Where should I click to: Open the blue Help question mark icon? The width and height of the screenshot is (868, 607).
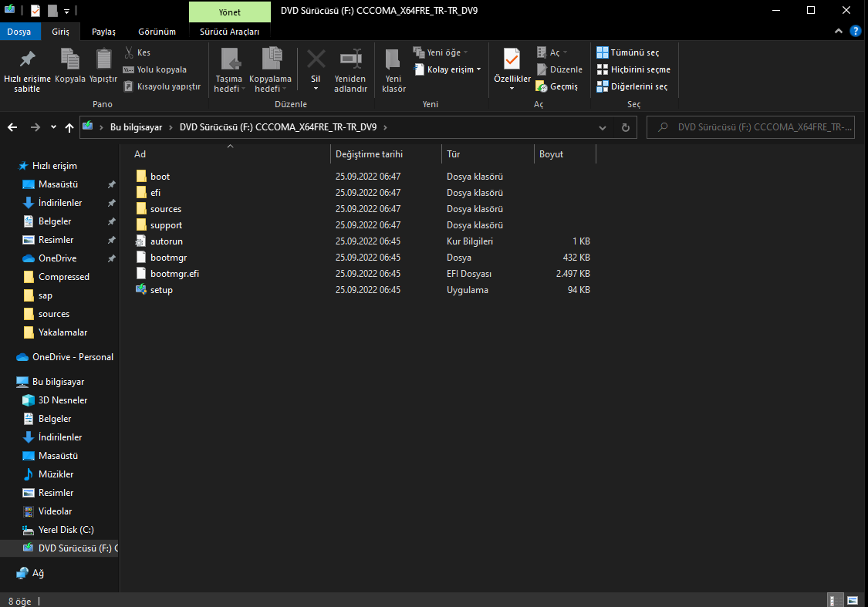(x=855, y=32)
